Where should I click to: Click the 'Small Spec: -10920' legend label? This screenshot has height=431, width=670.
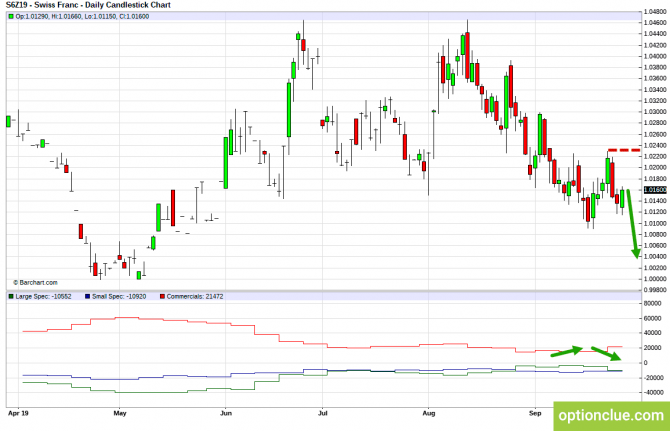(x=119, y=296)
